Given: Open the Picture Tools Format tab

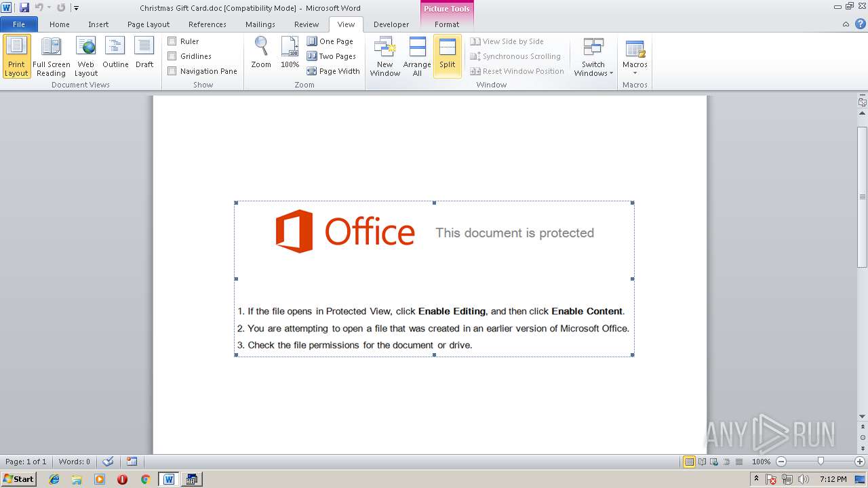Looking at the screenshot, I should [x=447, y=24].
